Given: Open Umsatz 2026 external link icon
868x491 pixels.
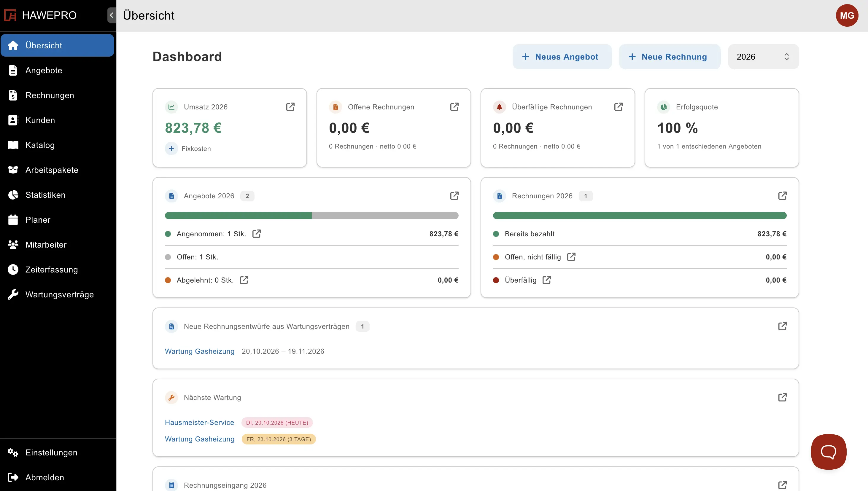Looking at the screenshot, I should pyautogui.click(x=290, y=107).
